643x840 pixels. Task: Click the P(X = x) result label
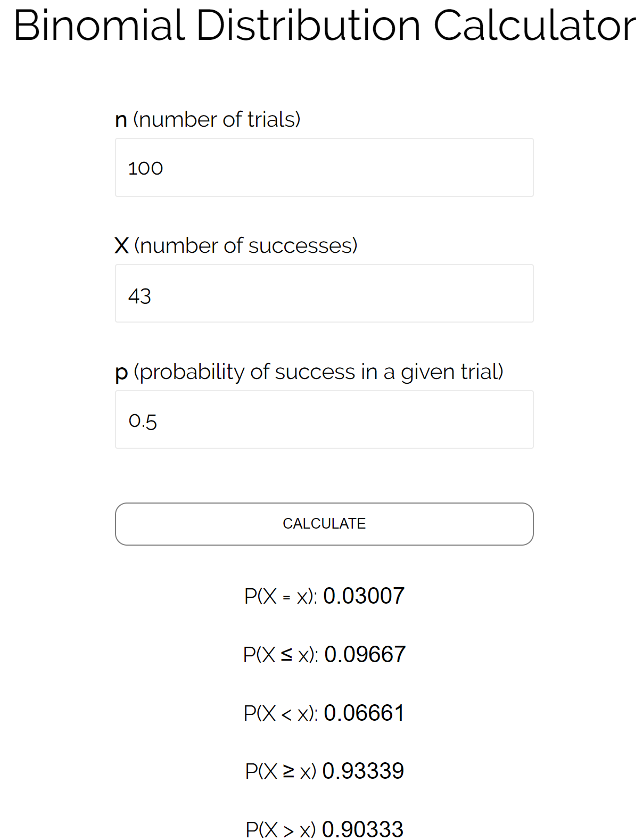click(281, 596)
